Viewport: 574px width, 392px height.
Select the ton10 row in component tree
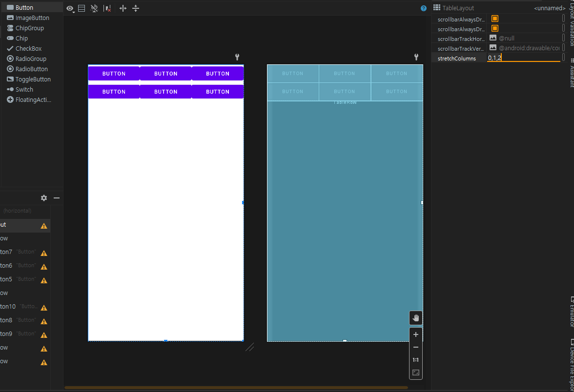pos(25,306)
